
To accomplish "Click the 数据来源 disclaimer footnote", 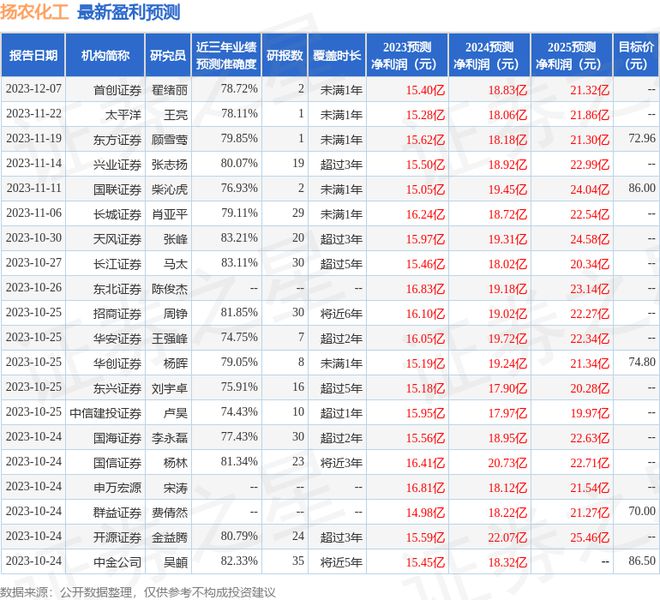I will (x=138, y=592).
